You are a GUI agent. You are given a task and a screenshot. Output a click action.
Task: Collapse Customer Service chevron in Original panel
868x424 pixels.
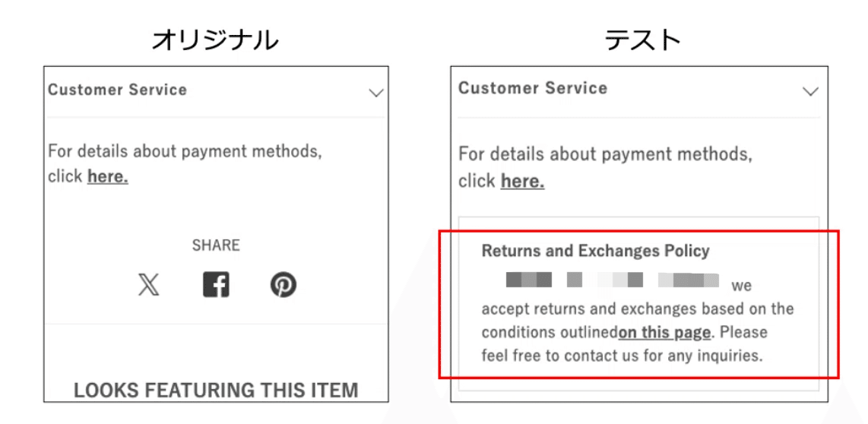pos(375,93)
